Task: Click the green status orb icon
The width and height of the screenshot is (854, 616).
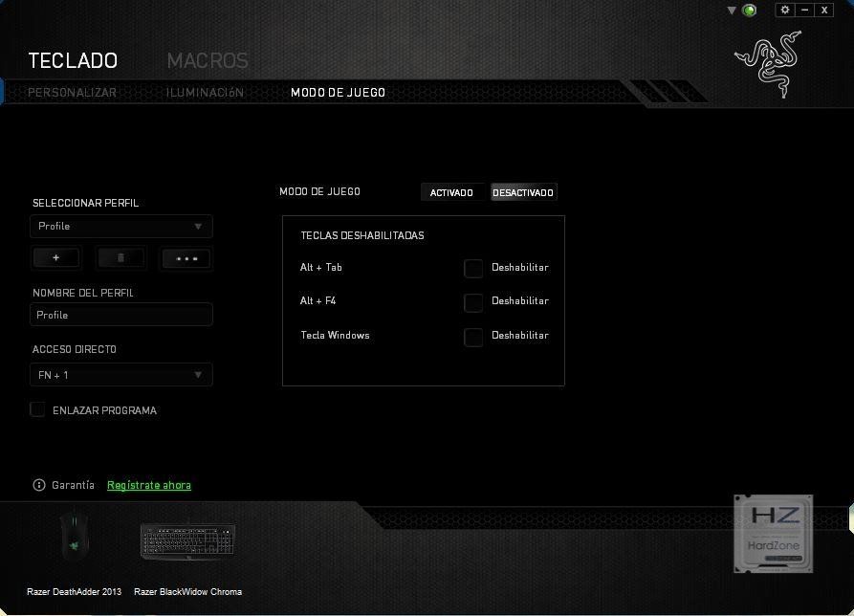Action: [x=750, y=11]
